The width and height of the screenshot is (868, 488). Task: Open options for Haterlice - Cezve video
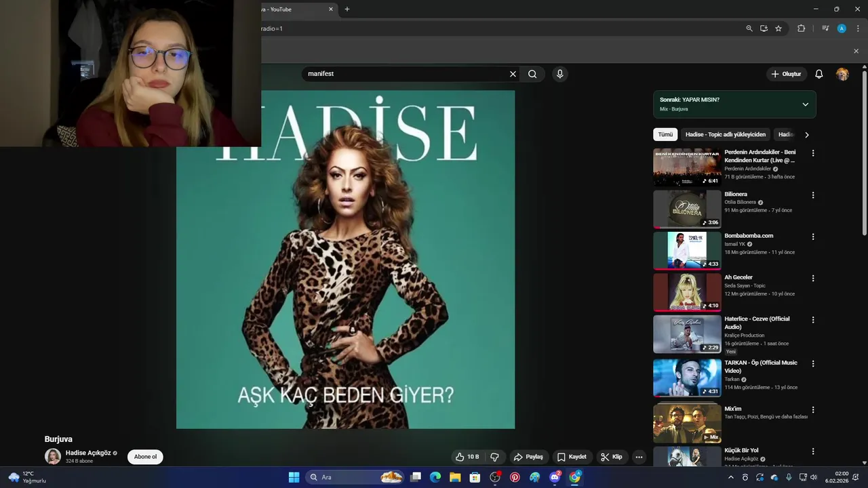(813, 320)
